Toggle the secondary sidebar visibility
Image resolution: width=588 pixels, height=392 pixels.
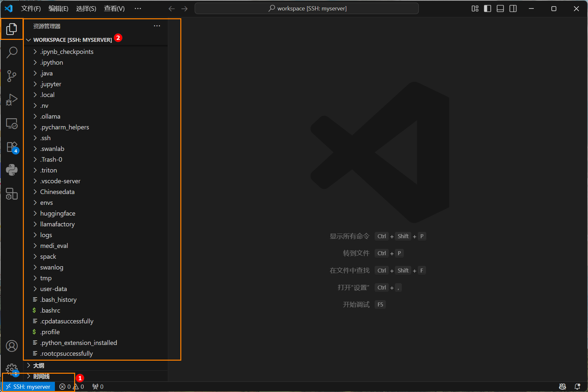point(513,8)
